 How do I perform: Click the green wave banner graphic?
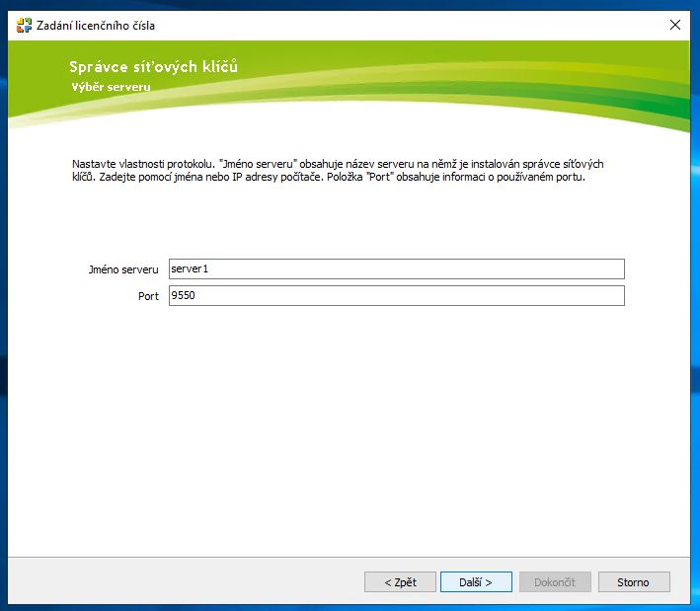[494, 89]
